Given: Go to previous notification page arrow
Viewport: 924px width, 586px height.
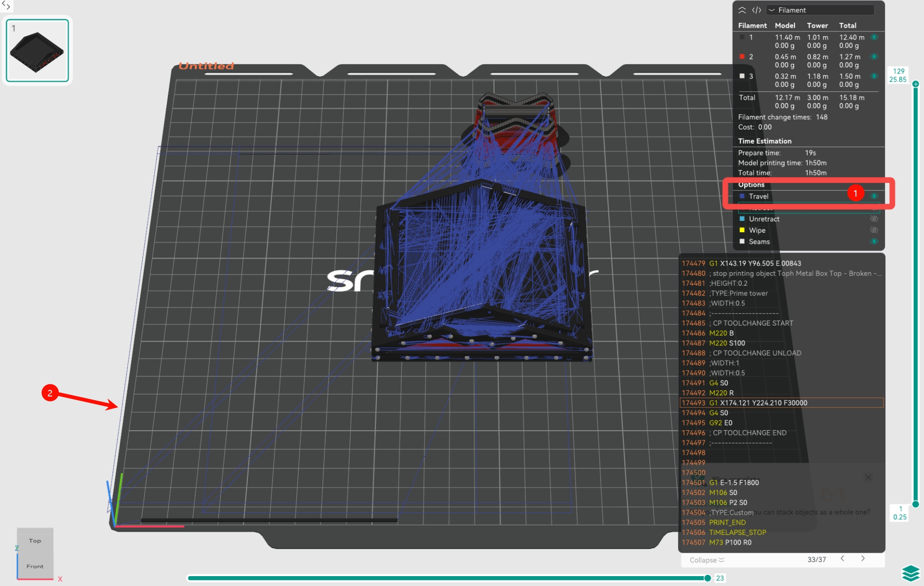Looking at the screenshot, I should pyautogui.click(x=843, y=558).
